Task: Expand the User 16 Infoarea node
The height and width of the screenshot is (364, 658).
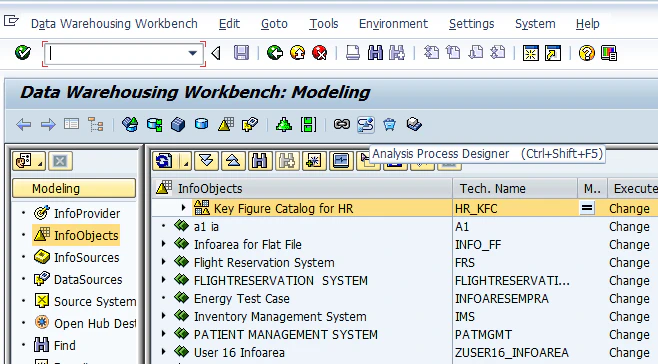Action: [x=164, y=352]
